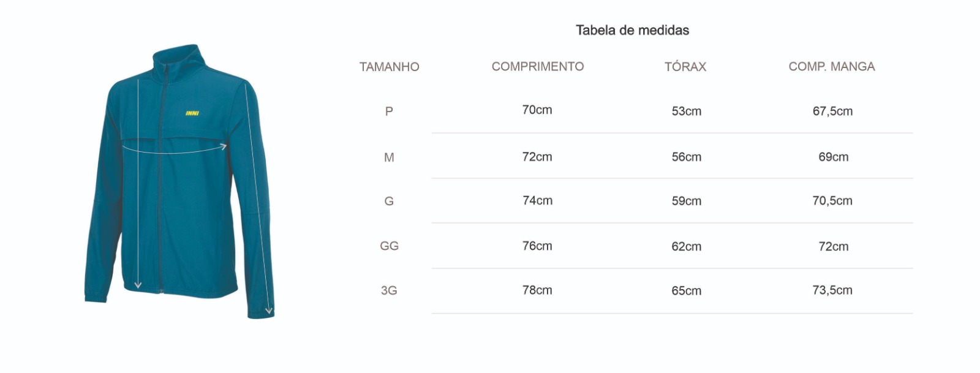The width and height of the screenshot is (980, 373).
Task: Select the TAMANHO column header
Action: point(389,67)
